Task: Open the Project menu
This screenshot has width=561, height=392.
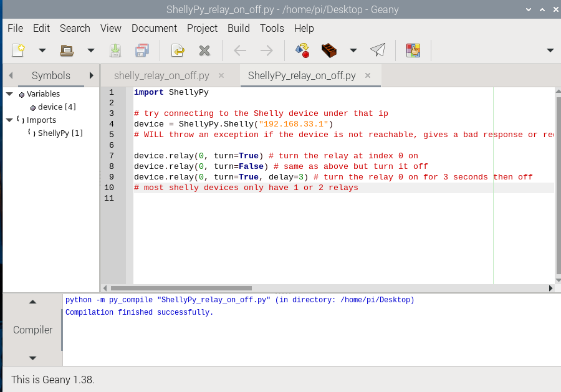Action: click(x=202, y=28)
